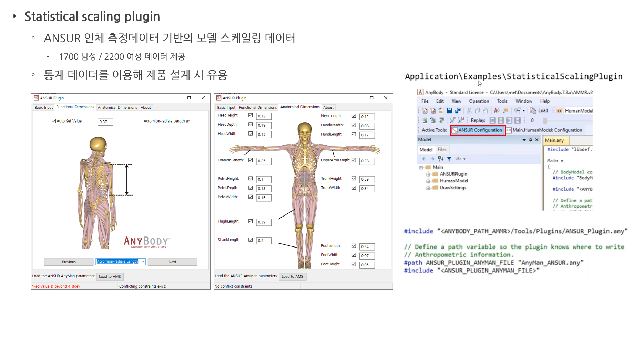Click the M-marked icon in second toolbar row
This screenshot has width=644, height=337.
point(461,120)
